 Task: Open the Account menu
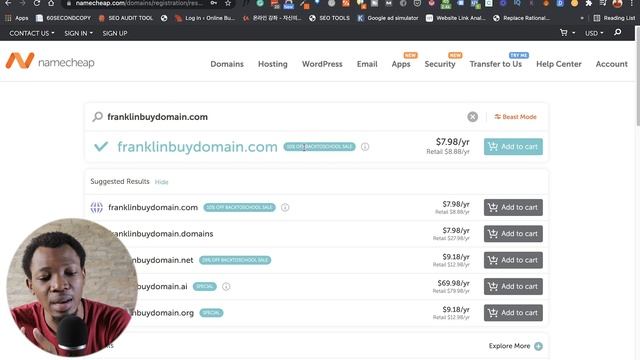(x=611, y=64)
